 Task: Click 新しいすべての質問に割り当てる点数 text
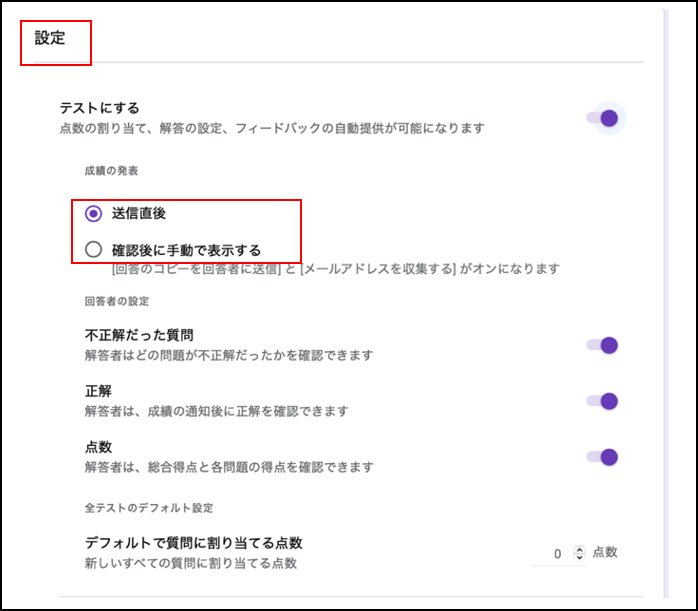pyautogui.click(x=191, y=563)
